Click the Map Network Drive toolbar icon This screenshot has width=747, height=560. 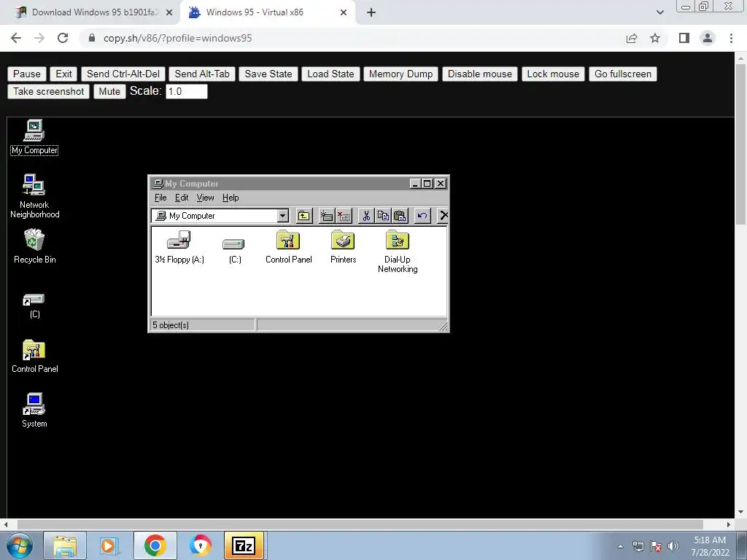tap(326, 216)
